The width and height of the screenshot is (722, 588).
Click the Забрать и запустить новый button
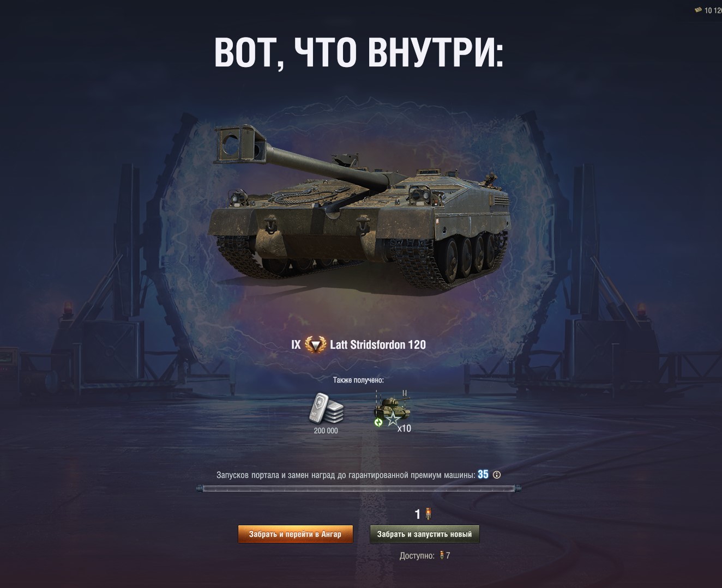[424, 534]
